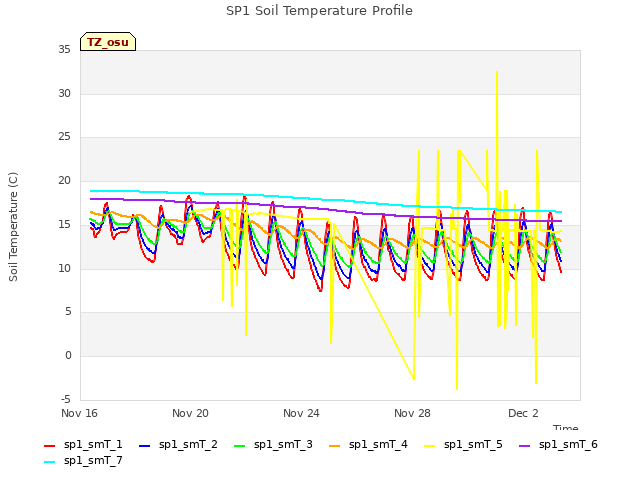
Task: Click the cyan sp1_smT_7 legend swatch
Action: click(x=49, y=462)
